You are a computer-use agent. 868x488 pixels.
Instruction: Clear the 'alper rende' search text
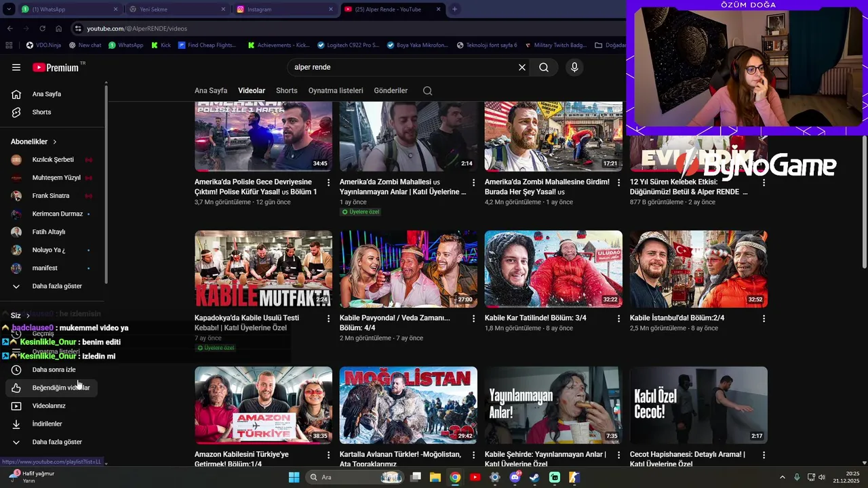tap(522, 67)
